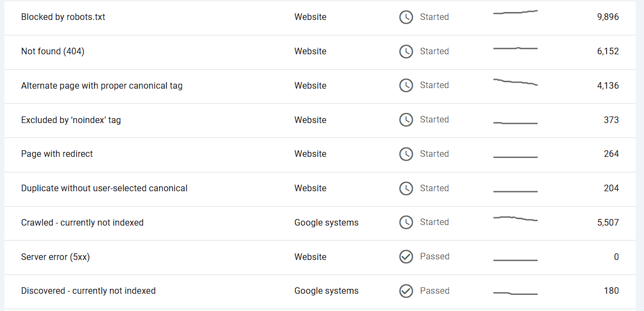Open Excluded by 'noindex' tag details

point(71,120)
